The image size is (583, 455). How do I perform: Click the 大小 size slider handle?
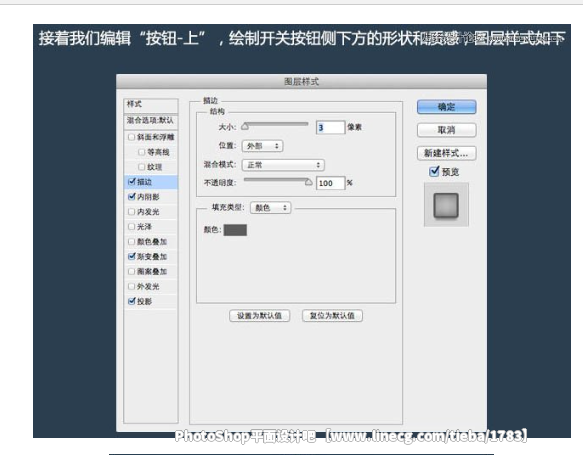(245, 126)
